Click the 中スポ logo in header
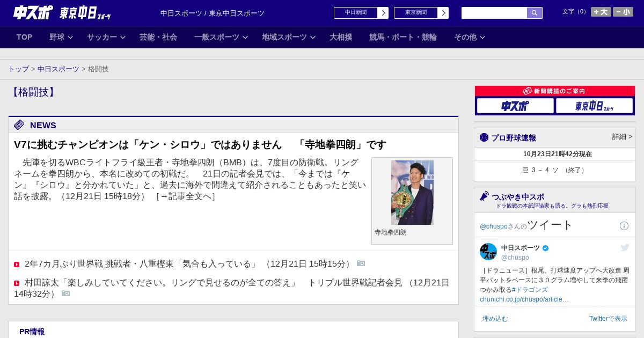 33,12
